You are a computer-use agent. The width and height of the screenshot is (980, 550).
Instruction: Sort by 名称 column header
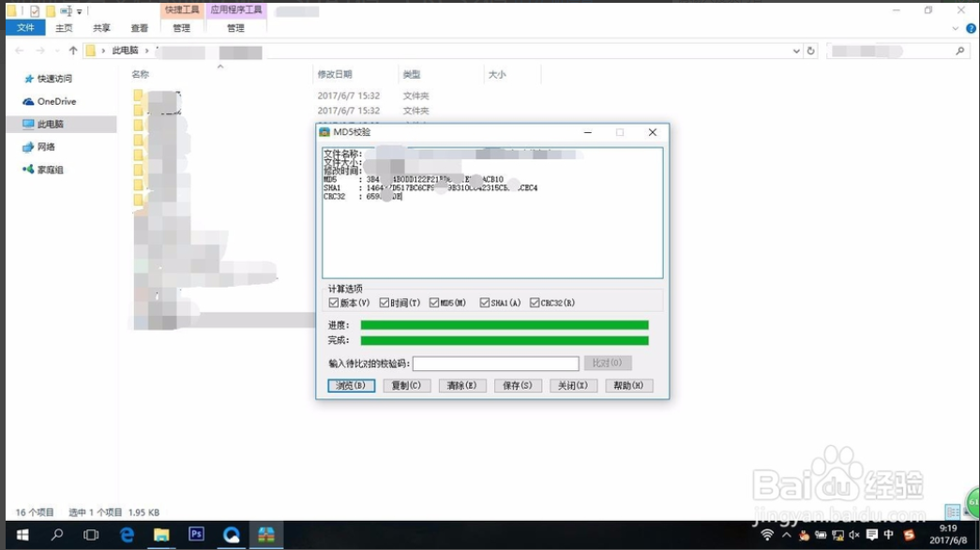tap(141, 74)
